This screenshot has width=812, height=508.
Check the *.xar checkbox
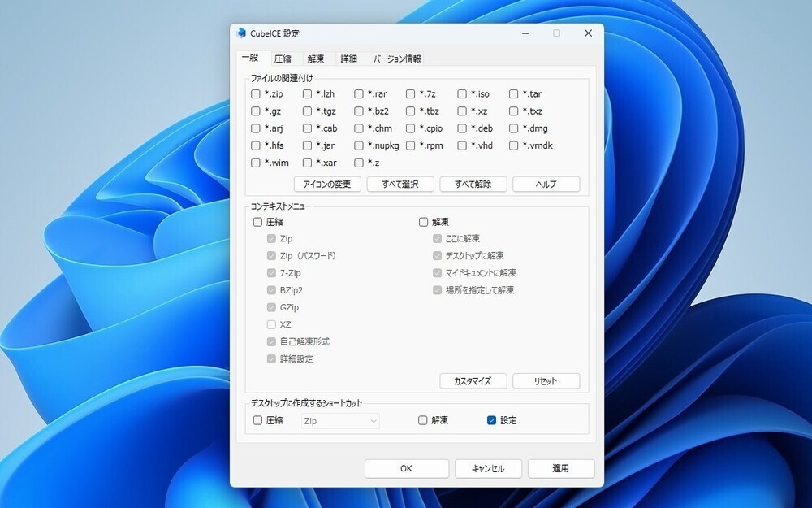(x=307, y=163)
